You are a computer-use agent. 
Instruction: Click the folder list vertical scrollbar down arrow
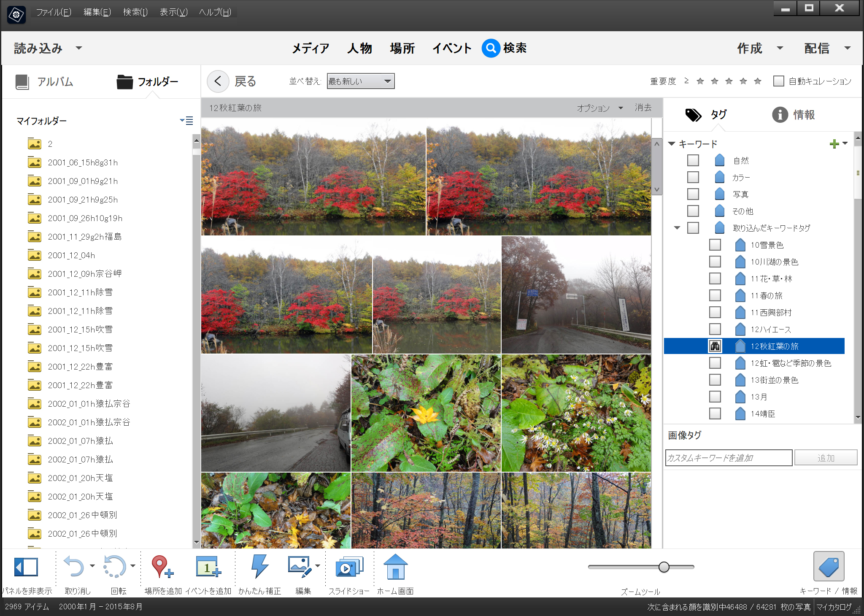(196, 542)
